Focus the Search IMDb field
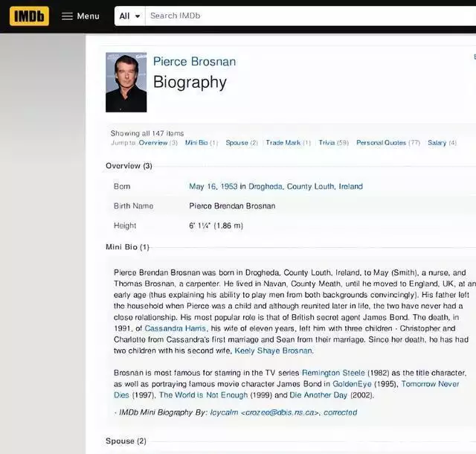The image size is (476, 454). coord(311,16)
